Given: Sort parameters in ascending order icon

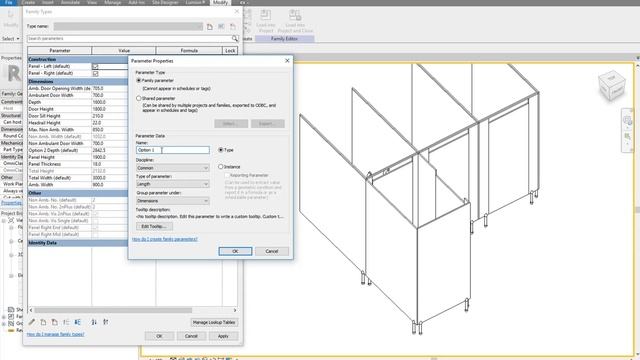Looking at the screenshot, I should click(x=94, y=322).
